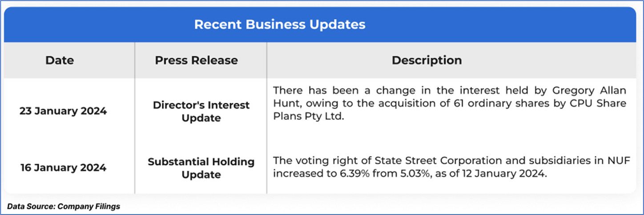Click the Recent Business Updates title
Viewport: 644px width, 215px height.
tap(280, 24)
